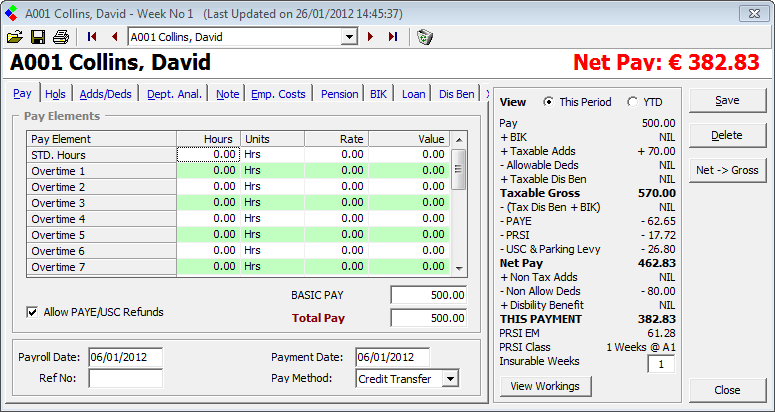Click the floppy disk save icon

tap(37, 37)
